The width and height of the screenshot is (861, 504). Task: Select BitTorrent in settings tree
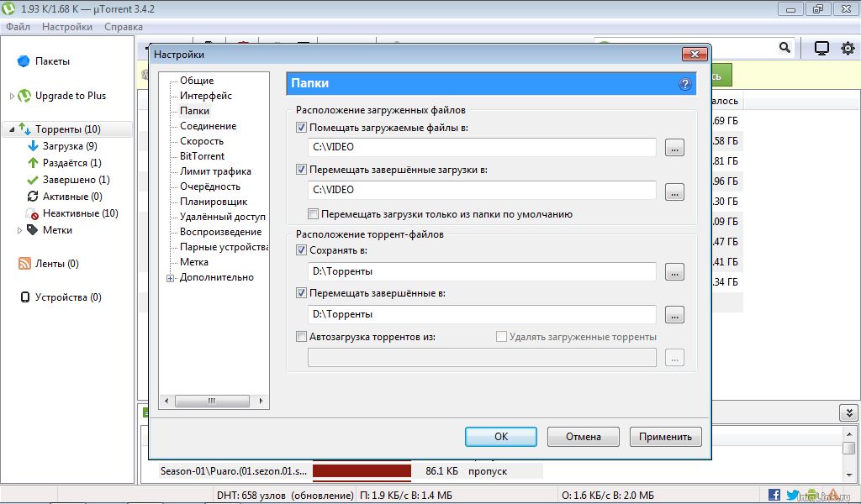202,155
